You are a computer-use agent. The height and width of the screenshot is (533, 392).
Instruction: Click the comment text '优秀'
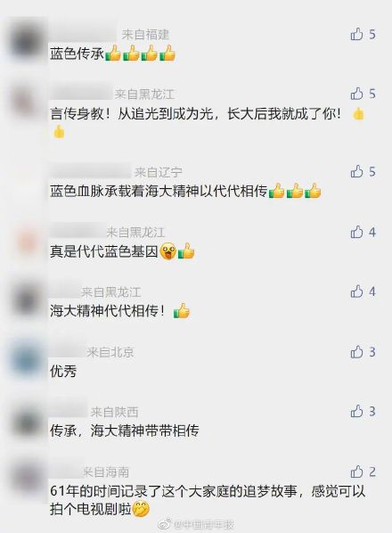[x=63, y=371]
